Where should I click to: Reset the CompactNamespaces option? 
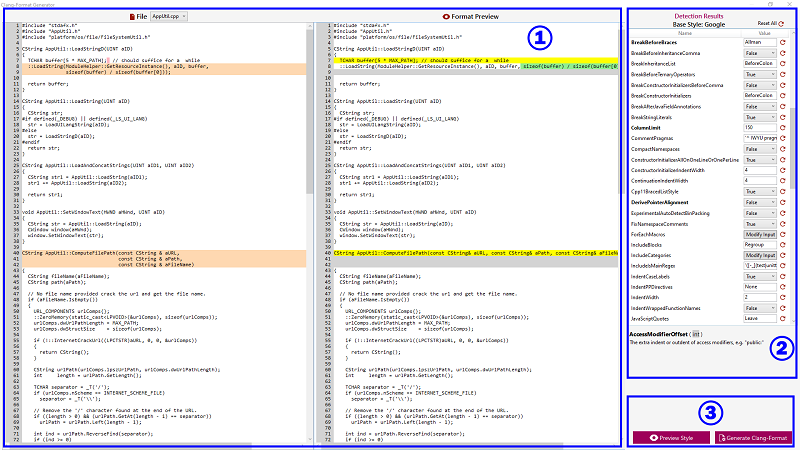tap(782, 149)
